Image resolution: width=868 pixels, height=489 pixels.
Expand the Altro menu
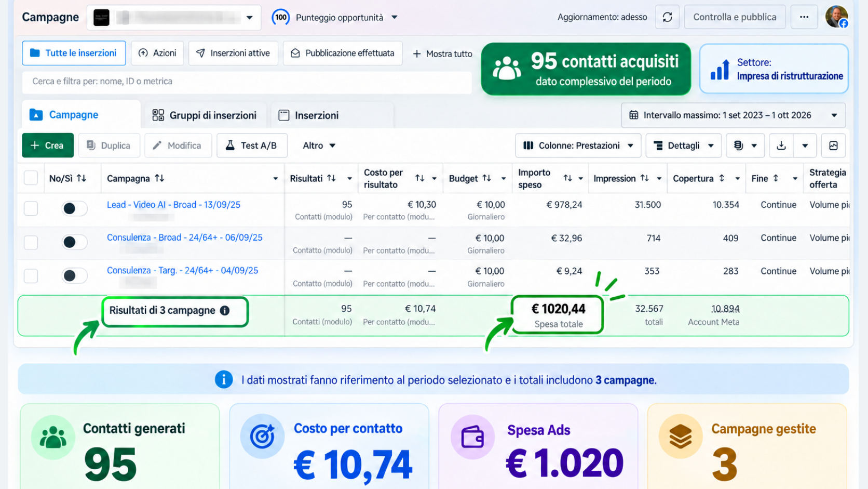(x=319, y=146)
